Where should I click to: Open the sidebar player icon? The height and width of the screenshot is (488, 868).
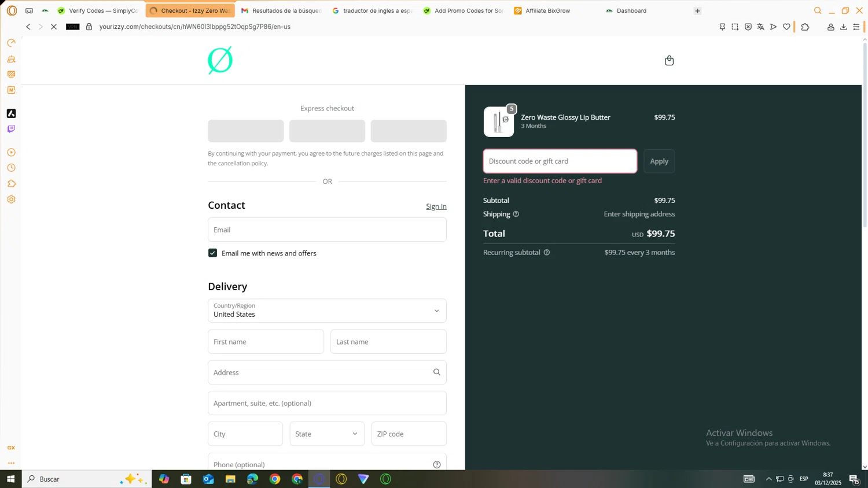point(11,153)
